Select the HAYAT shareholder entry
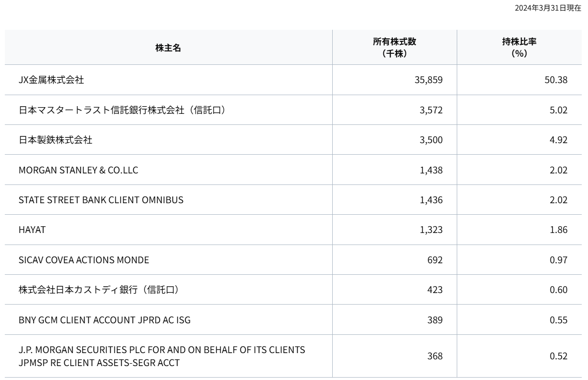 [x=32, y=230]
